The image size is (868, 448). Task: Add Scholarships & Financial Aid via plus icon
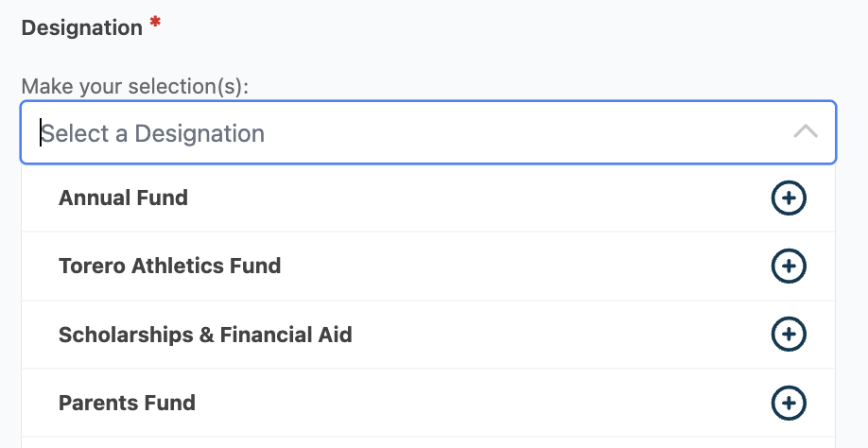point(789,335)
